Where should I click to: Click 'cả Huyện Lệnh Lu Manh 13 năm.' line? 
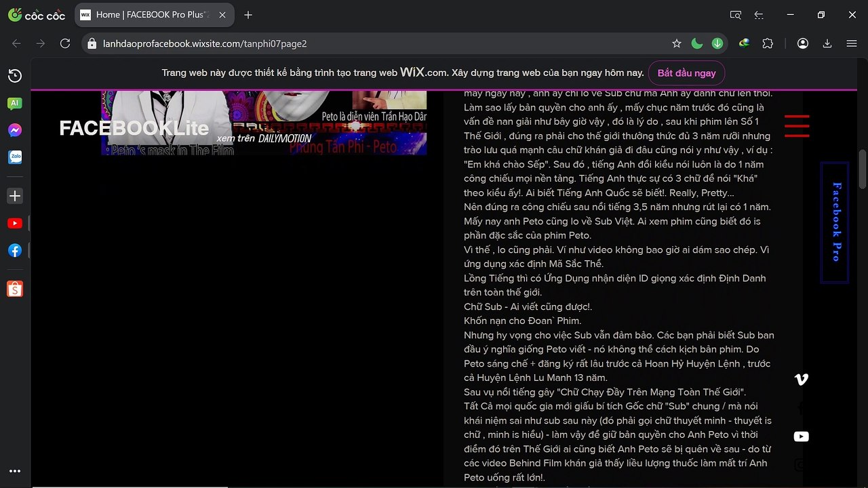pyautogui.click(x=536, y=378)
